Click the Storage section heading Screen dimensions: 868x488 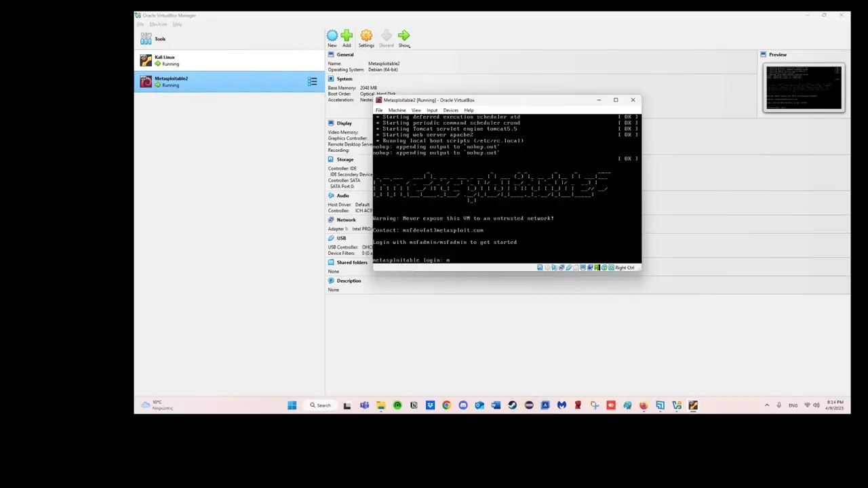344,159
